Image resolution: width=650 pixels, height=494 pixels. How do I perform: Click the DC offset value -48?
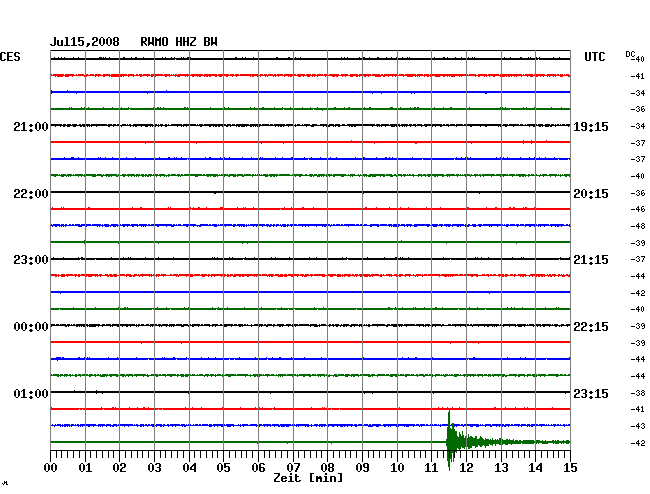[x=638, y=226]
